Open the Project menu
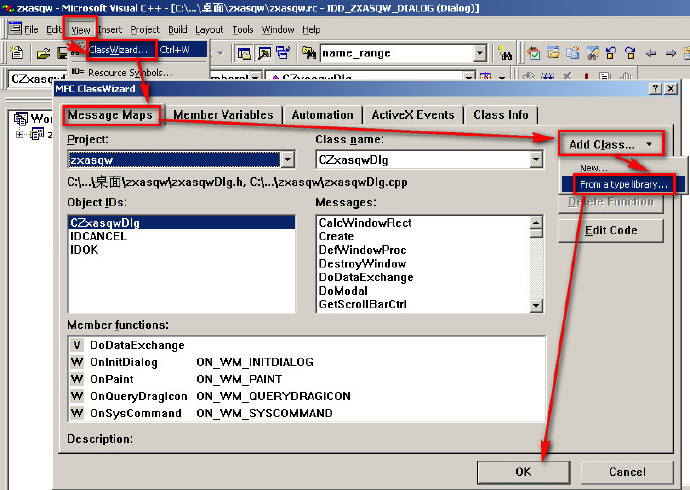This screenshot has width=690, height=490. coord(145,29)
